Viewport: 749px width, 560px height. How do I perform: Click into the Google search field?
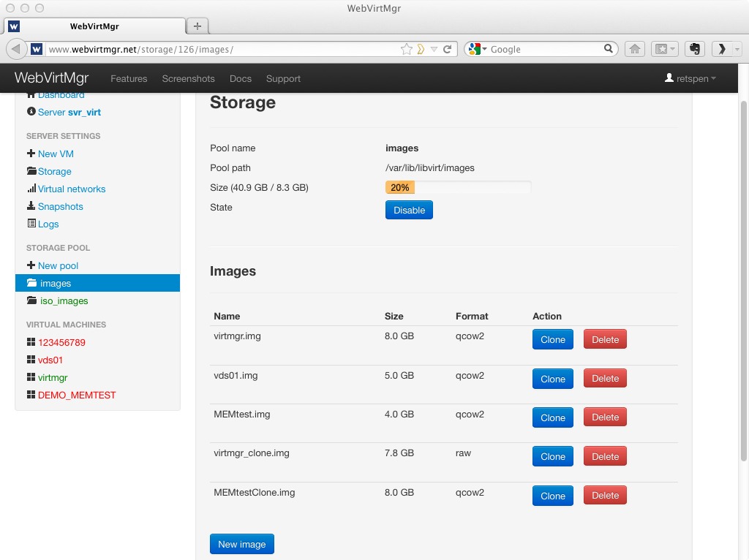[545, 49]
